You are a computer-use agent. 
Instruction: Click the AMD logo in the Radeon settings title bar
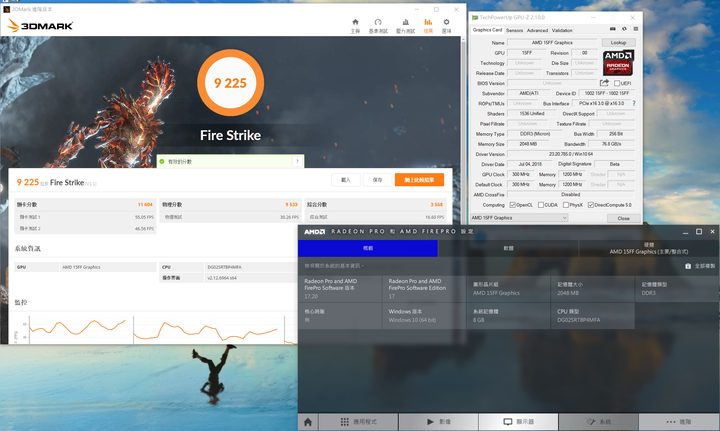click(x=315, y=232)
